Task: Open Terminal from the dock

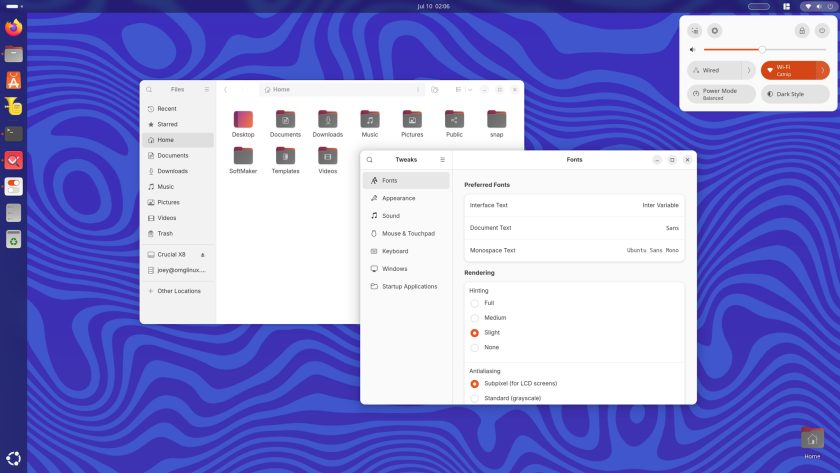Action: click(x=13, y=133)
